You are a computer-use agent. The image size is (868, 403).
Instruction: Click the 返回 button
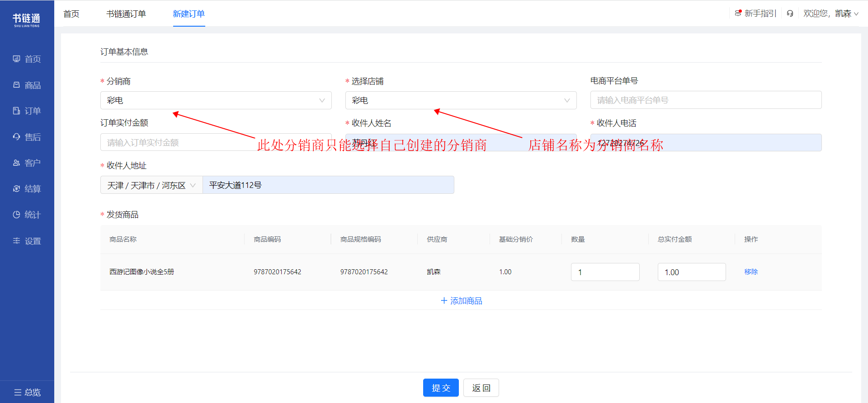tap(481, 388)
